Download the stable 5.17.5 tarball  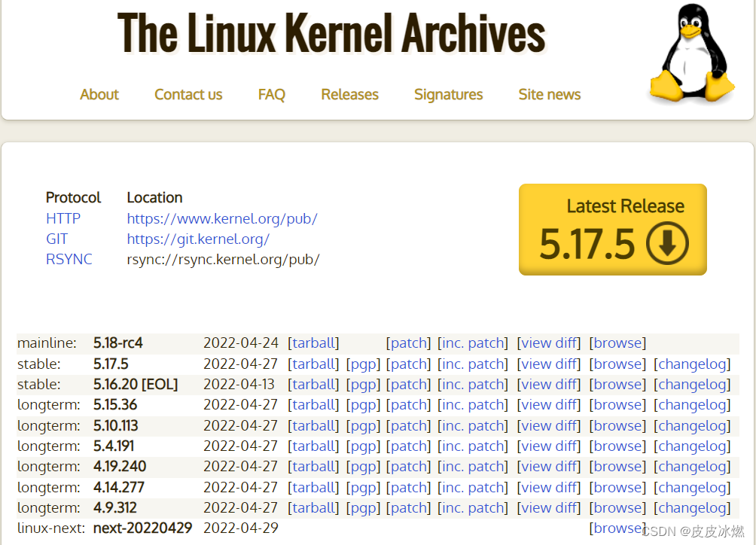[313, 364]
